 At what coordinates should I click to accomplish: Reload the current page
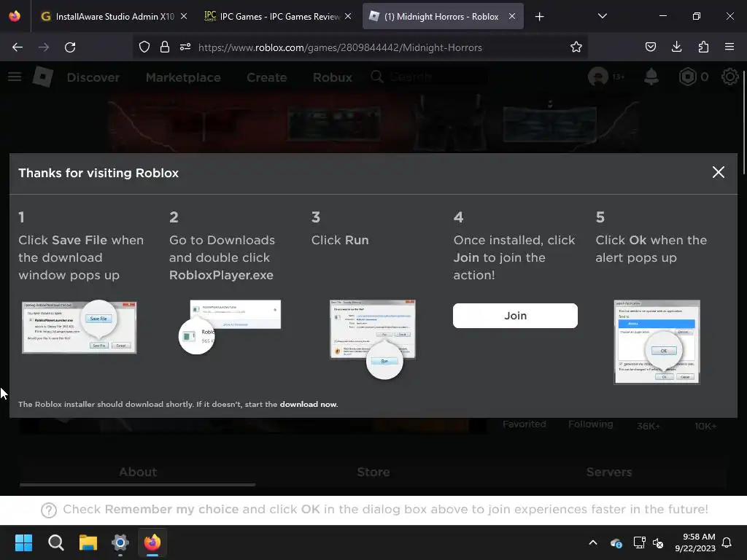point(70,47)
